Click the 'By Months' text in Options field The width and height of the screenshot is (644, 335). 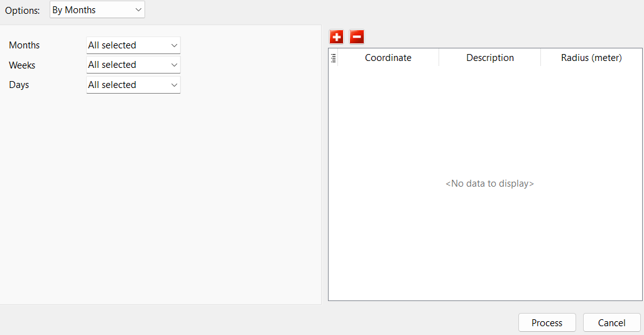[x=74, y=10]
